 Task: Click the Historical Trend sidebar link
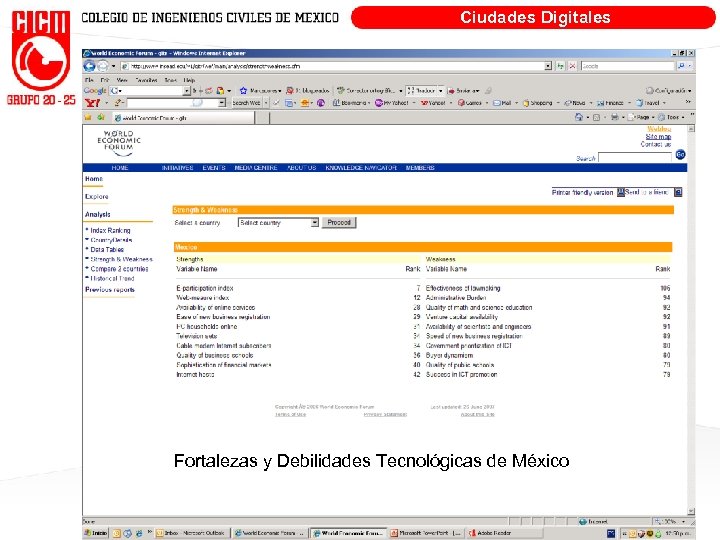tap(112, 279)
